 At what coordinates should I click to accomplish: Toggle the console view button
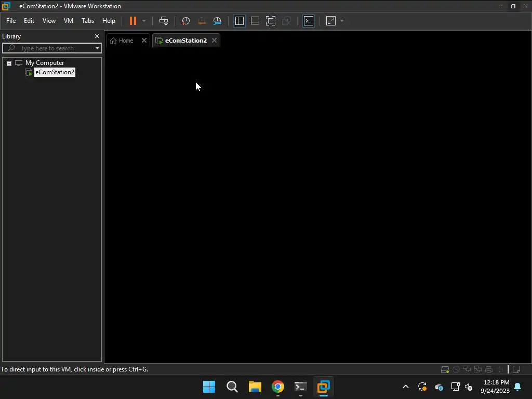click(309, 21)
